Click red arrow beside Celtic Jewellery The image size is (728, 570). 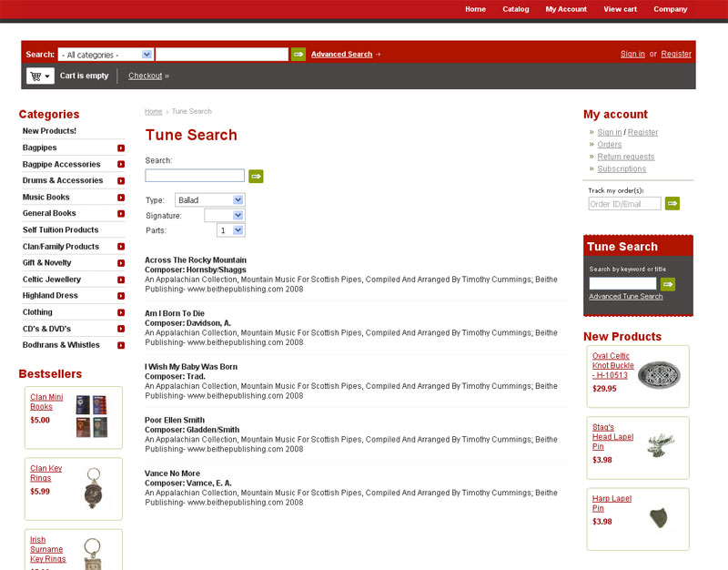121,280
